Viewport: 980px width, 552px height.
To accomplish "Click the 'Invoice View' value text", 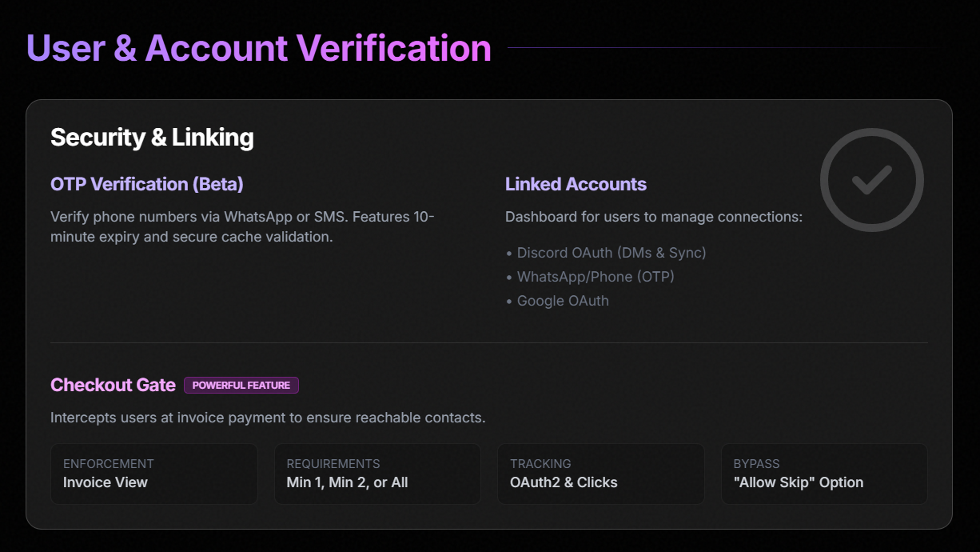I will (106, 482).
